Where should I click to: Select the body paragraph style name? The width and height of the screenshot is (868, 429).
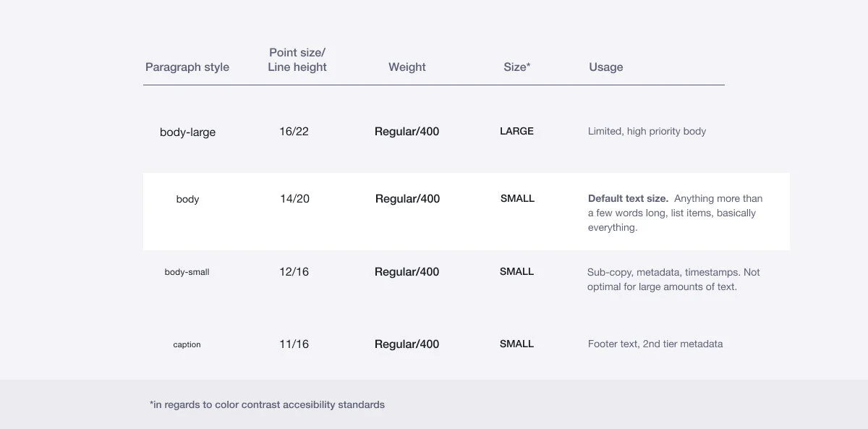click(x=187, y=199)
